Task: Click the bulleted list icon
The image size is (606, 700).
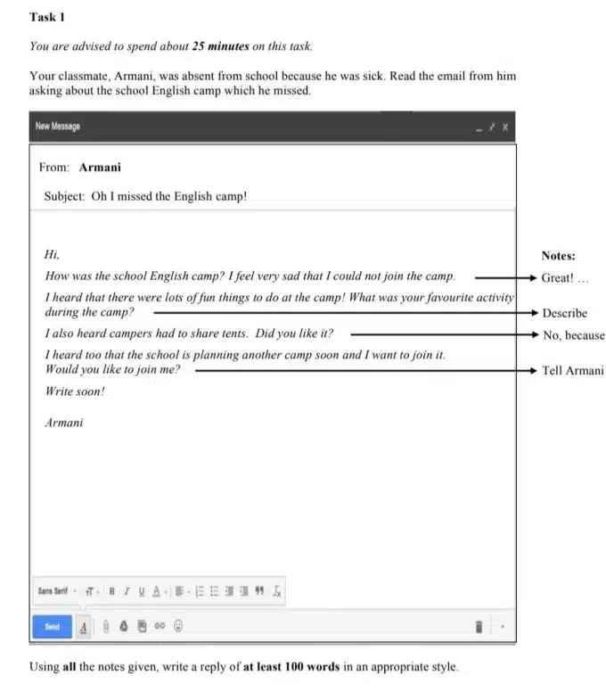Action: [x=215, y=590]
